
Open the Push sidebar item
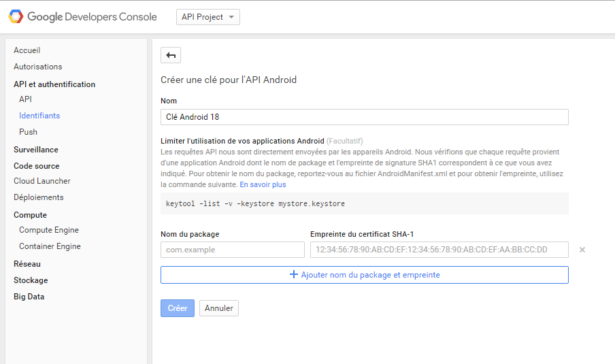point(29,132)
